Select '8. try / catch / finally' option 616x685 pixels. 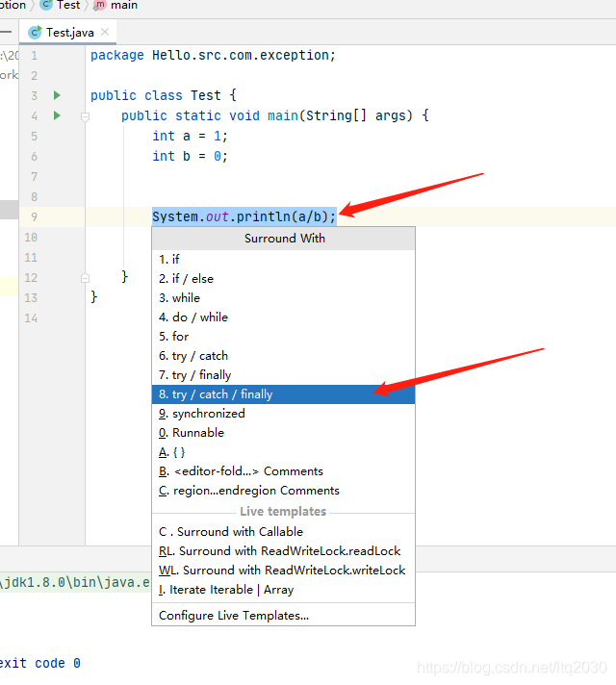[x=283, y=394]
